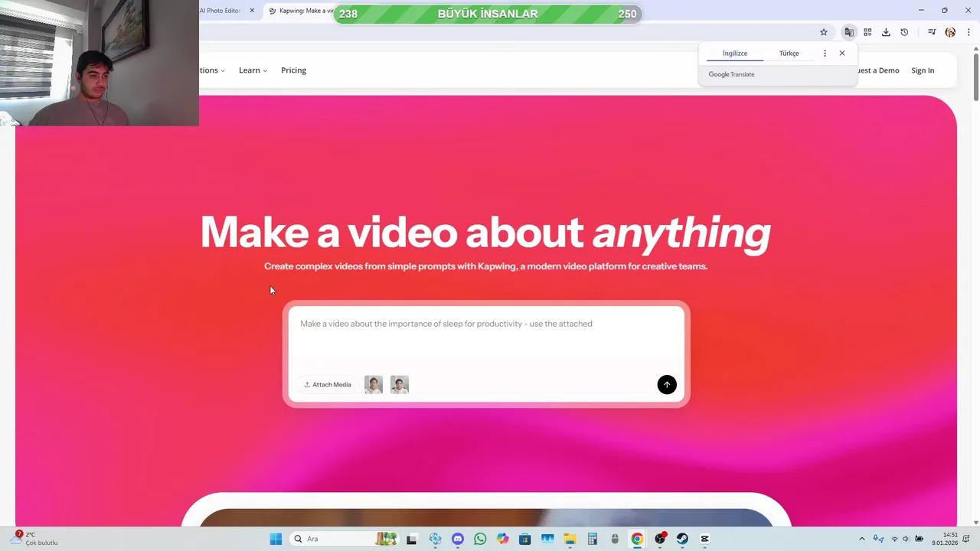980x551 pixels.
Task: Open OBS Studio from taskbar
Action: (660, 539)
